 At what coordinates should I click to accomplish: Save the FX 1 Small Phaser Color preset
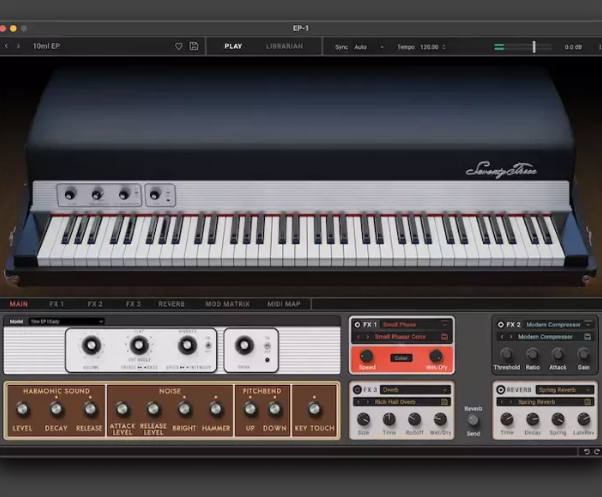[444, 337]
